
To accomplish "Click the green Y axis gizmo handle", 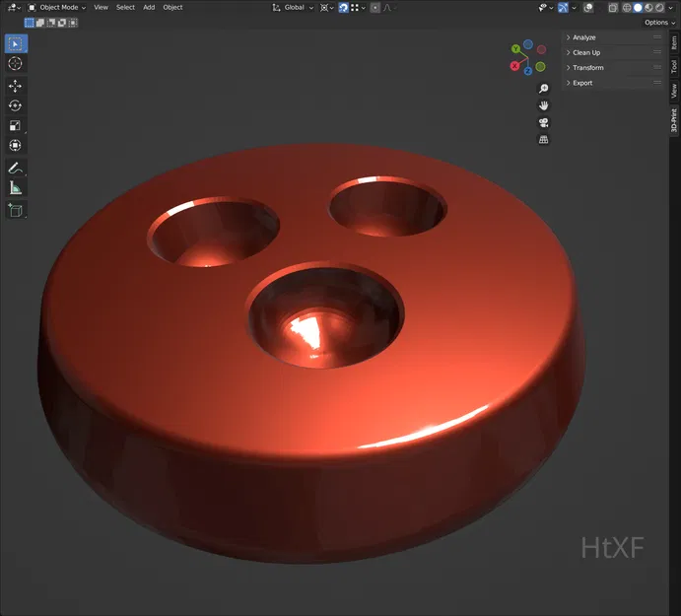I will tap(515, 48).
